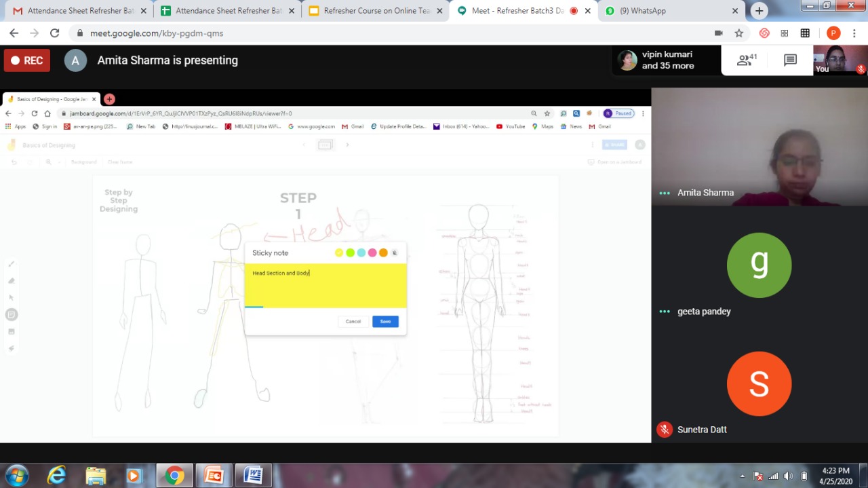The height and width of the screenshot is (488, 868).
Task: Open the Meet chat panel icon
Action: point(790,60)
